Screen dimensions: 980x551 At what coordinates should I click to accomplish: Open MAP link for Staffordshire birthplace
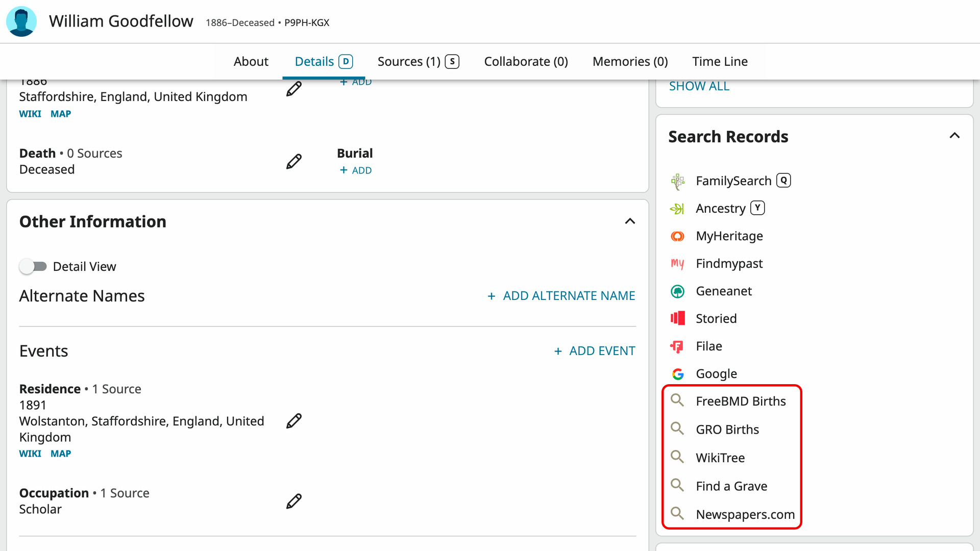coord(61,114)
